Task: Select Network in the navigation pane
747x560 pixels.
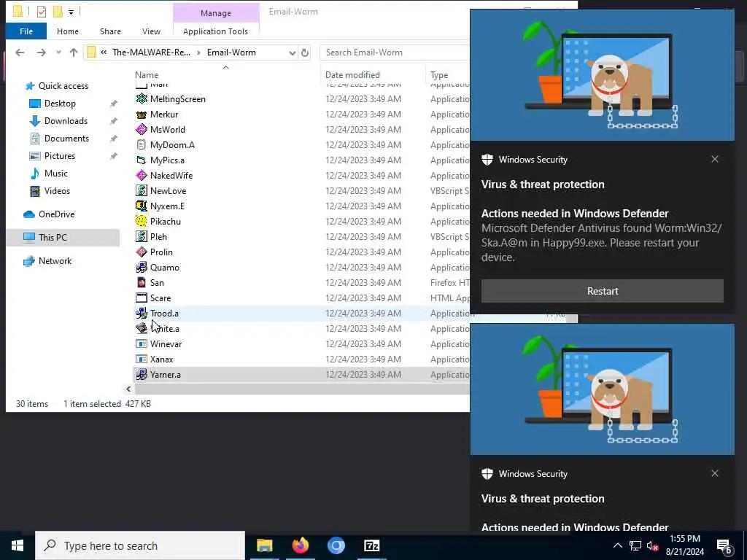Action: 55,260
